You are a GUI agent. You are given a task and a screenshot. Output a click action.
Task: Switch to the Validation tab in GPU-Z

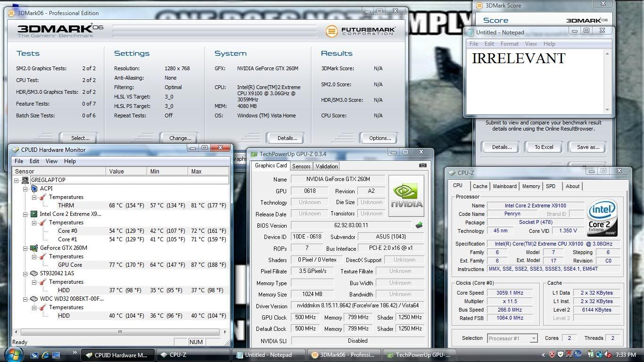(x=326, y=166)
